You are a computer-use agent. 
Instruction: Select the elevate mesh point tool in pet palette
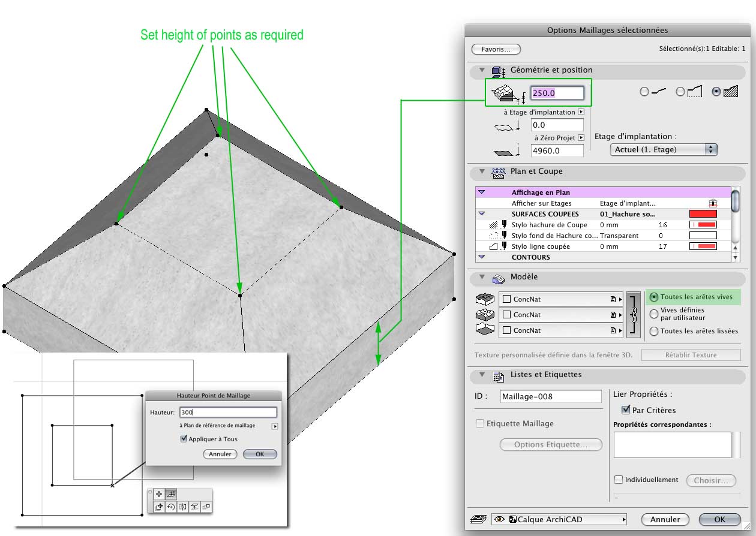pos(170,494)
